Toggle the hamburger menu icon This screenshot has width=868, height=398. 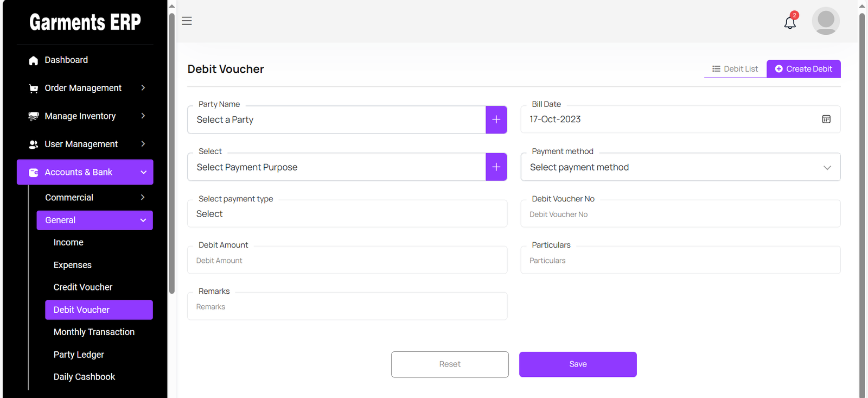coord(187,21)
